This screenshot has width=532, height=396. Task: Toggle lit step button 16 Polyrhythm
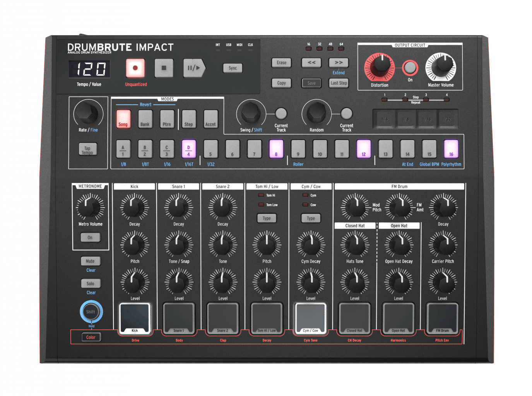point(451,149)
